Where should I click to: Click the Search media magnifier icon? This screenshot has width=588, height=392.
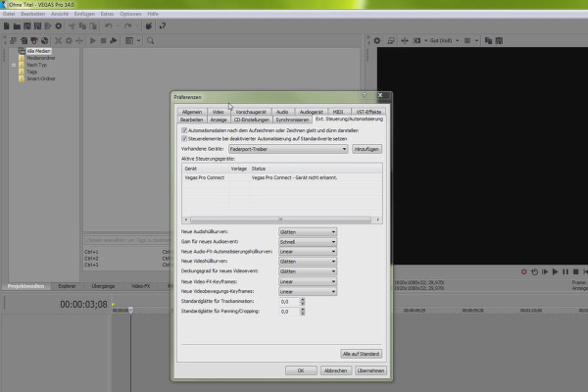(150, 40)
